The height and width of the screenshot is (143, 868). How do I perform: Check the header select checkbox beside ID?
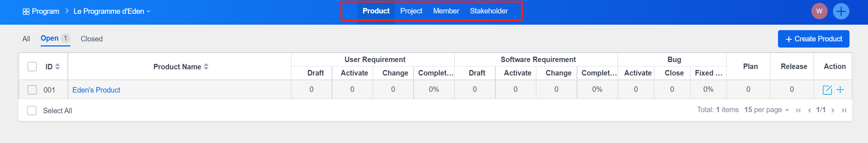[x=32, y=67]
